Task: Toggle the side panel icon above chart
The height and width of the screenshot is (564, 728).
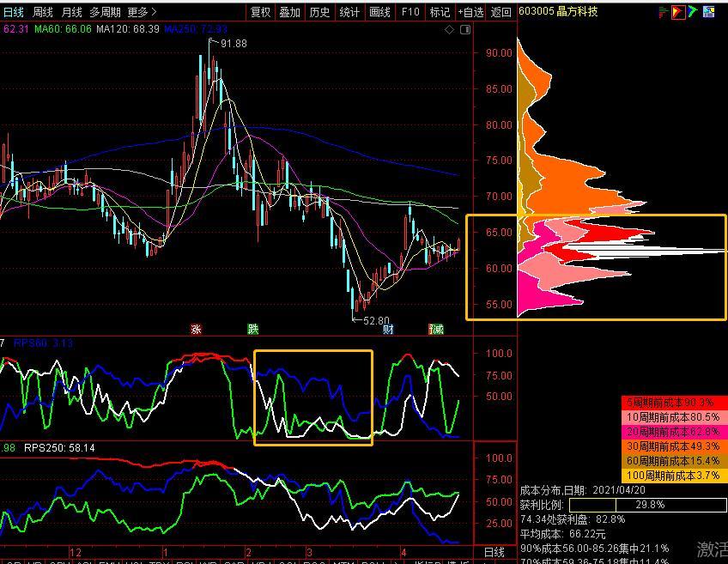Action: pyautogui.click(x=464, y=30)
